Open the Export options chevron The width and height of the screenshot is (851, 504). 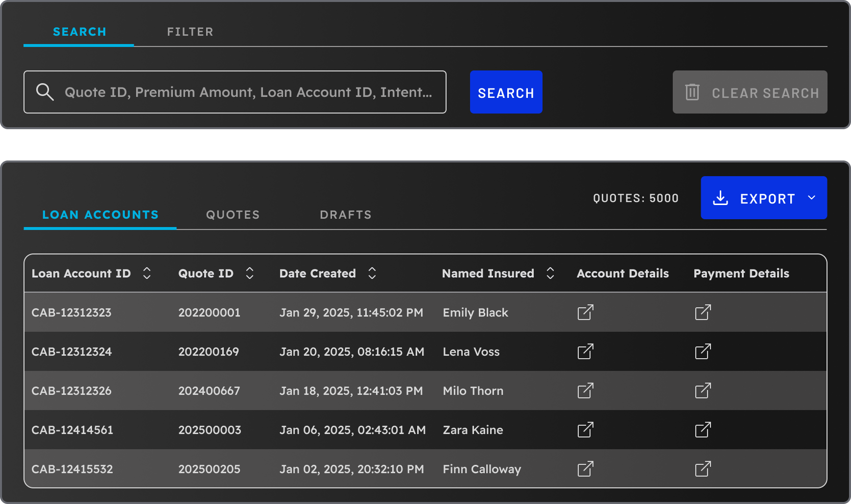tap(812, 198)
